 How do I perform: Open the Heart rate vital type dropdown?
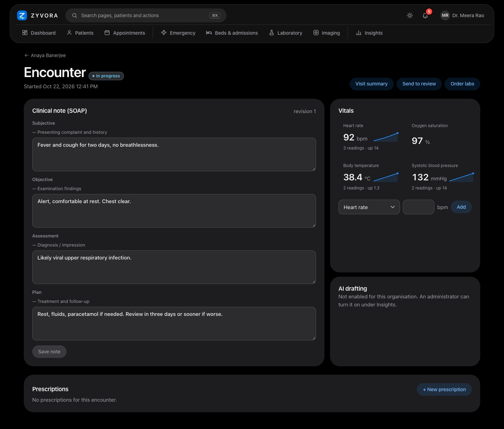369,207
